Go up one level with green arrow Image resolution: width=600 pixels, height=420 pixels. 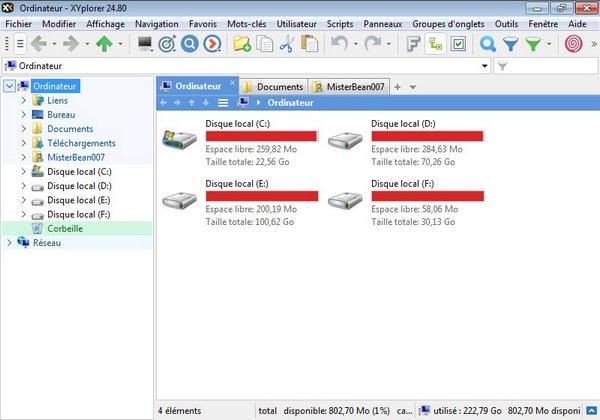click(104, 44)
